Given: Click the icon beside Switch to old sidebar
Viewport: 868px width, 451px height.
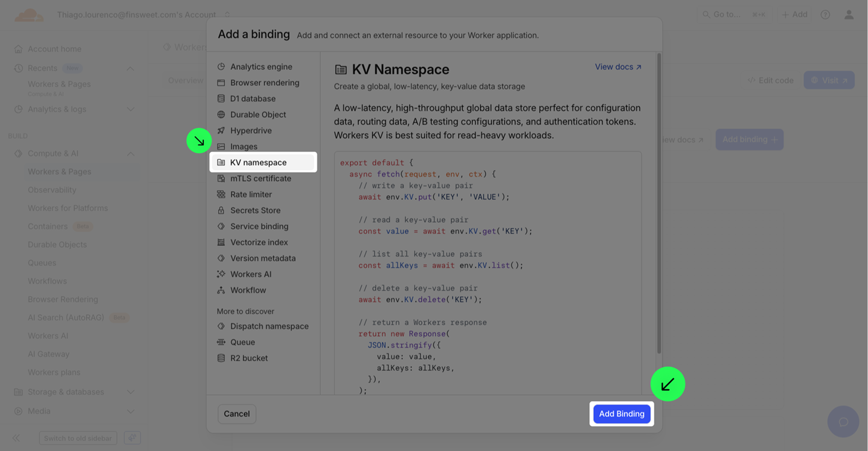Looking at the screenshot, I should point(132,438).
